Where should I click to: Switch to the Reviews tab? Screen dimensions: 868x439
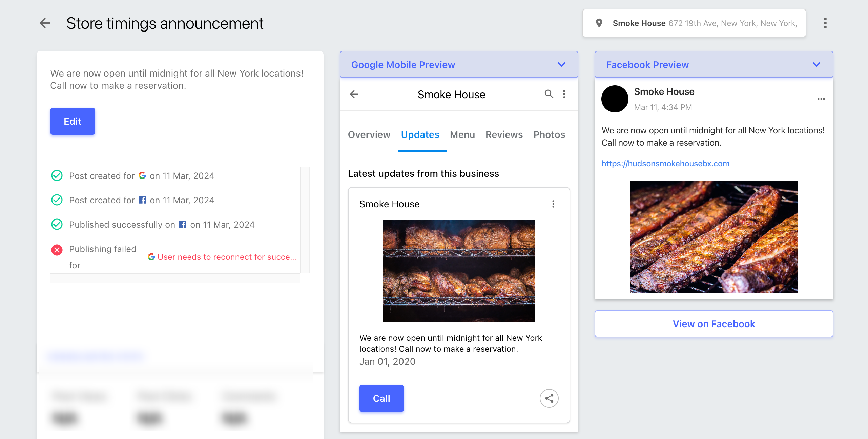click(x=504, y=134)
